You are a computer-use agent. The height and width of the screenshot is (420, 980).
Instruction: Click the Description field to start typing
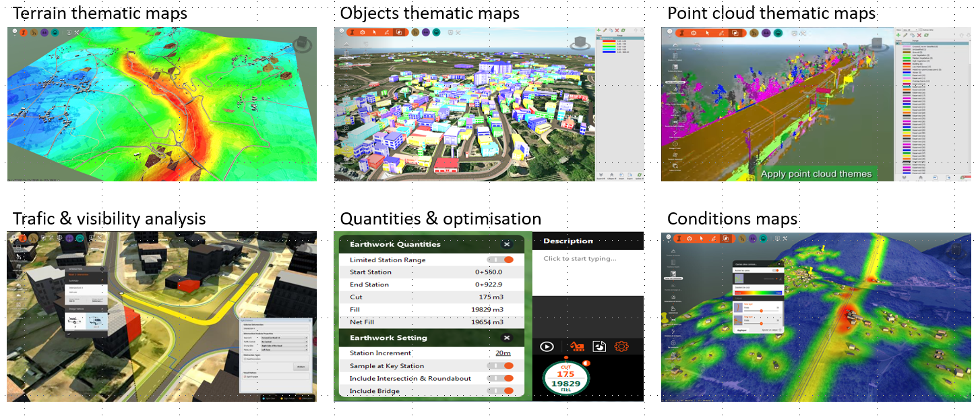pos(580,259)
